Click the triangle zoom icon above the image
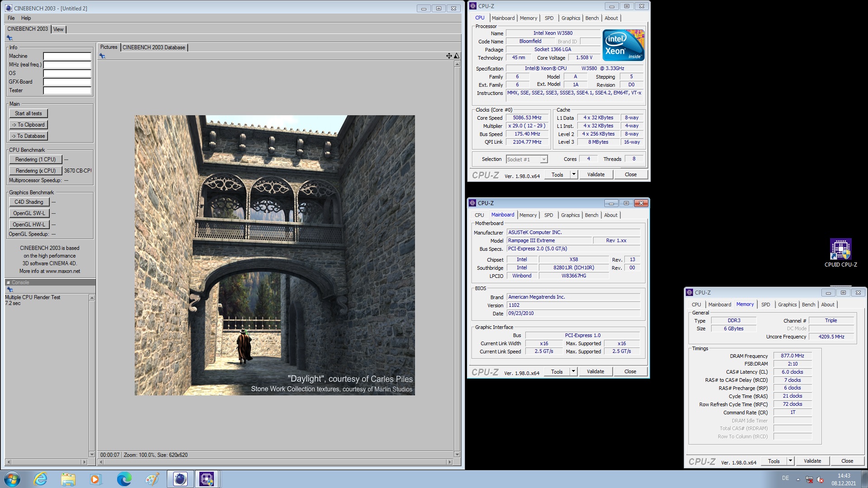The image size is (868, 488). coord(457,56)
